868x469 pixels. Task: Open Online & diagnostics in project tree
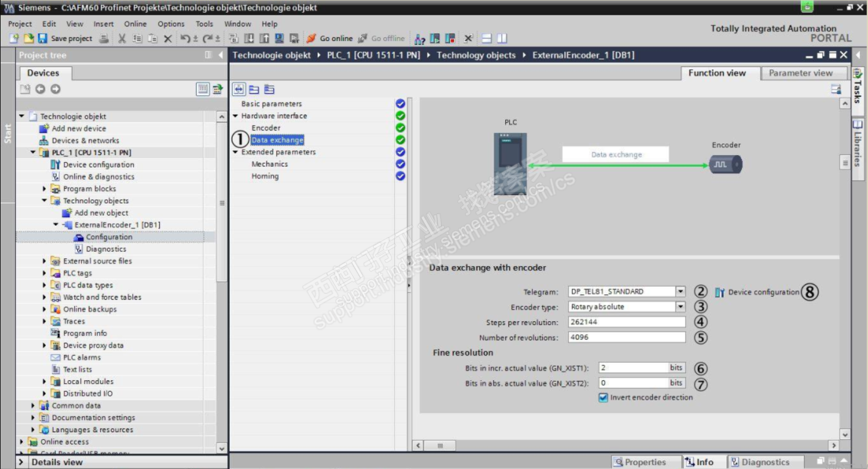click(98, 177)
